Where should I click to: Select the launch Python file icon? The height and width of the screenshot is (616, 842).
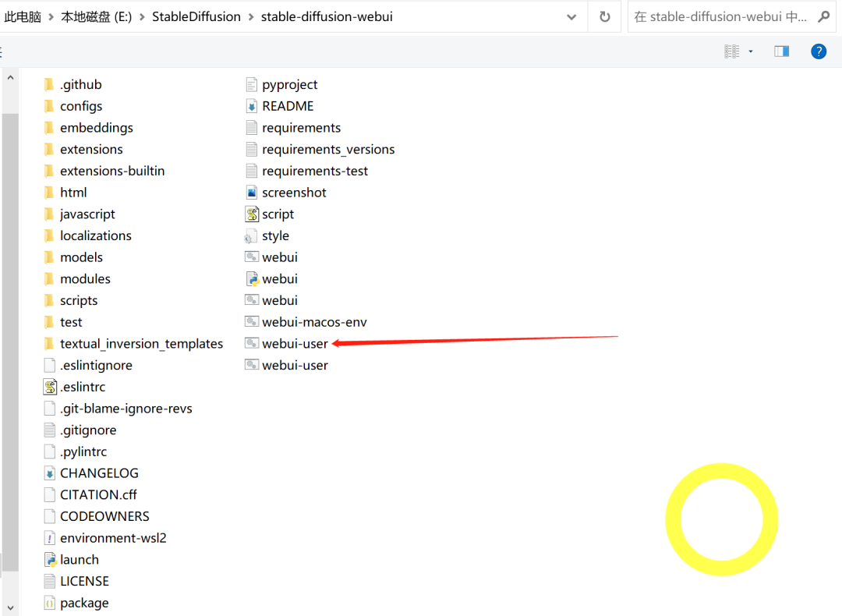50,560
